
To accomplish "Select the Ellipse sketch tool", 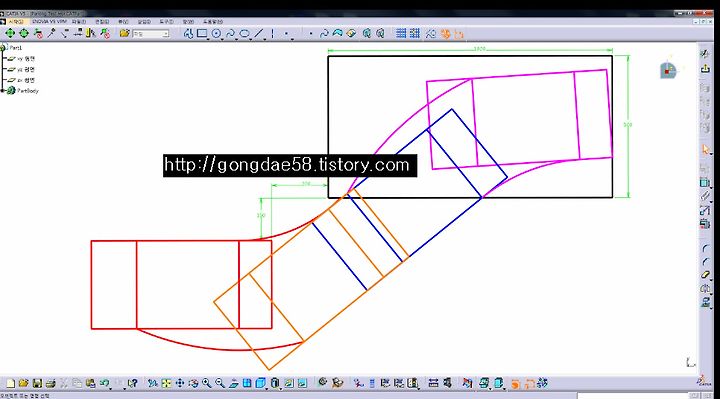I will [x=245, y=34].
